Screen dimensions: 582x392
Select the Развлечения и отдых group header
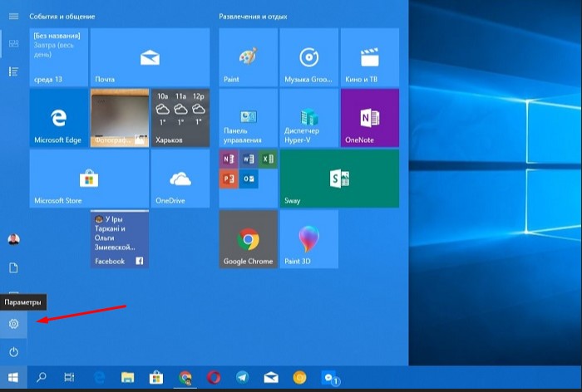click(x=253, y=17)
